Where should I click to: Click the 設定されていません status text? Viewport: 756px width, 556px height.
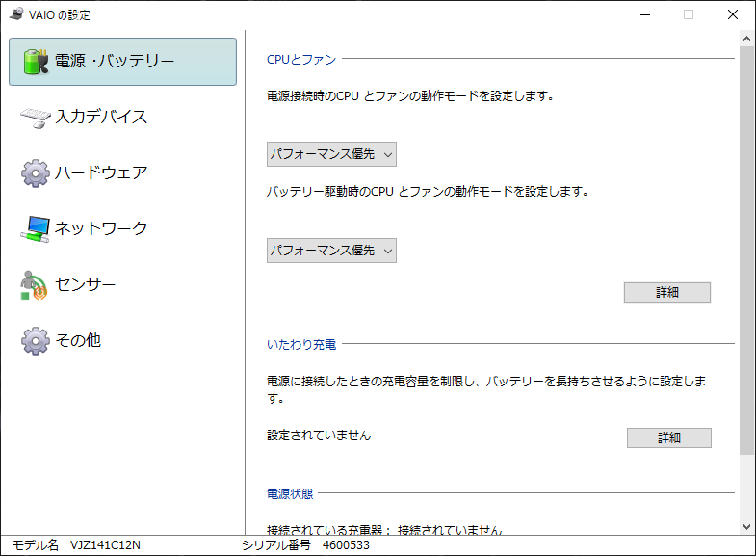tap(319, 436)
